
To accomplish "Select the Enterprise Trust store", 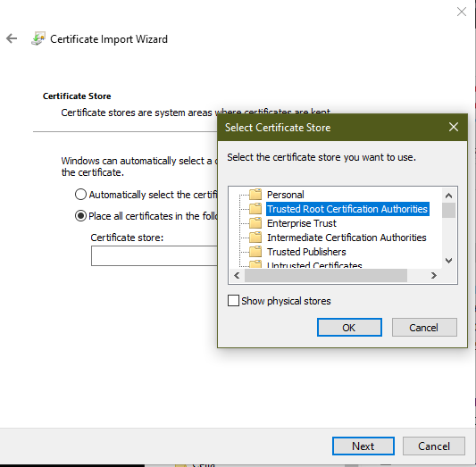I will point(302,223).
